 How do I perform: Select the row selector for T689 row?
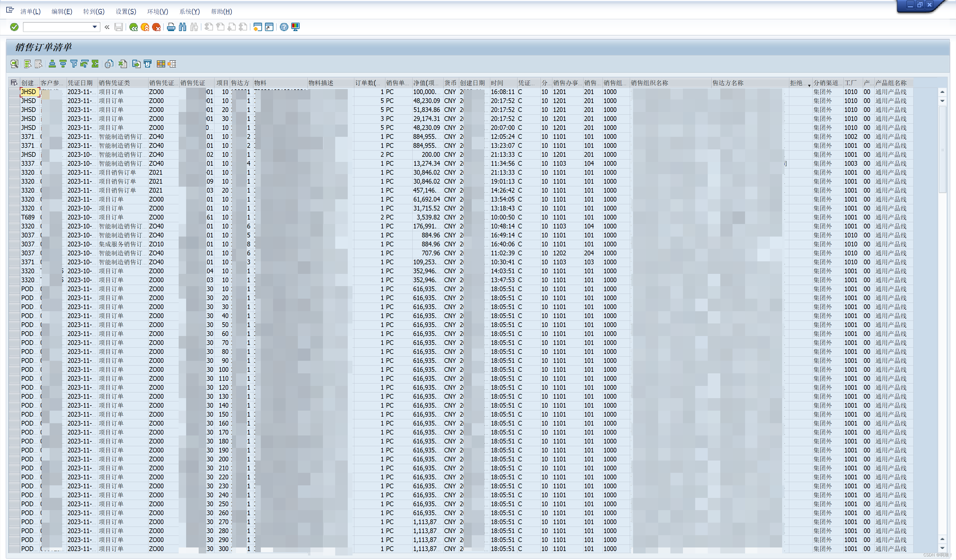pos(14,217)
